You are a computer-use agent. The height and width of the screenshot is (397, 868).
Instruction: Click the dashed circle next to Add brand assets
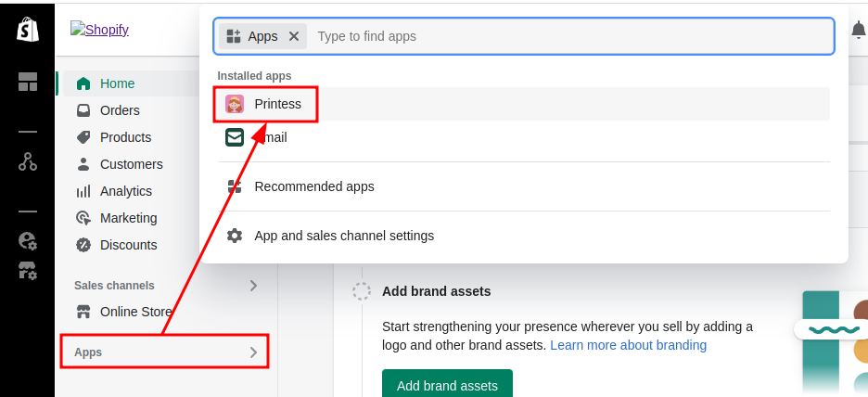362,291
